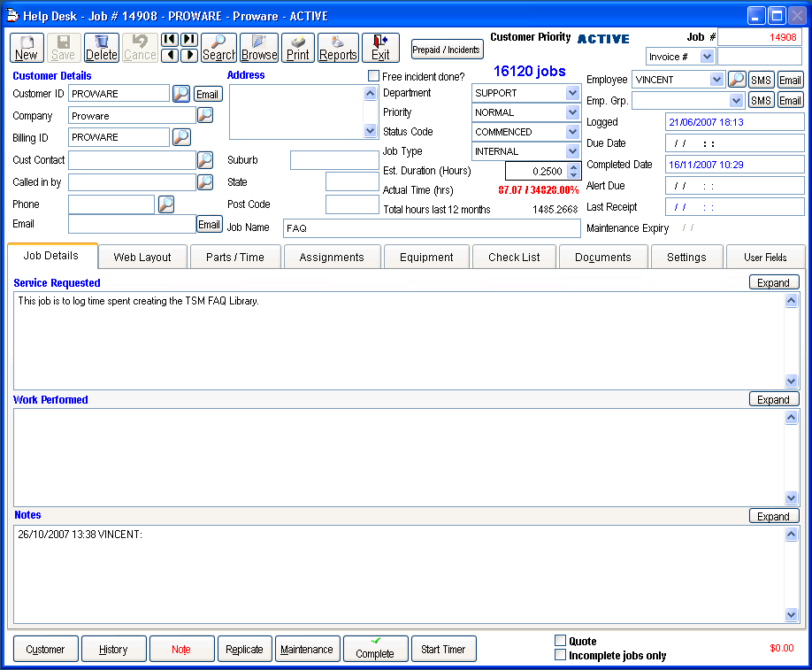This screenshot has height=670, width=812.
Task: Switch to the Parts / Time tab
Action: [235, 258]
